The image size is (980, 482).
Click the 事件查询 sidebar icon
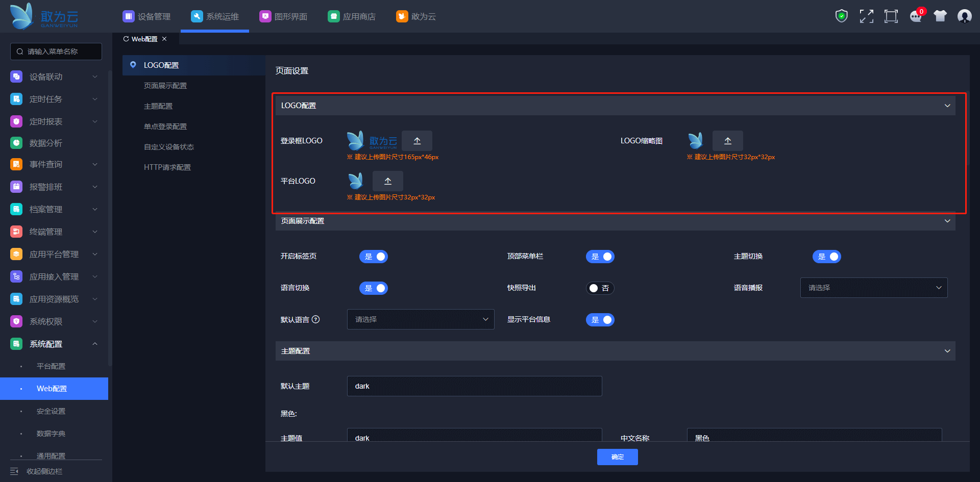coord(16,164)
